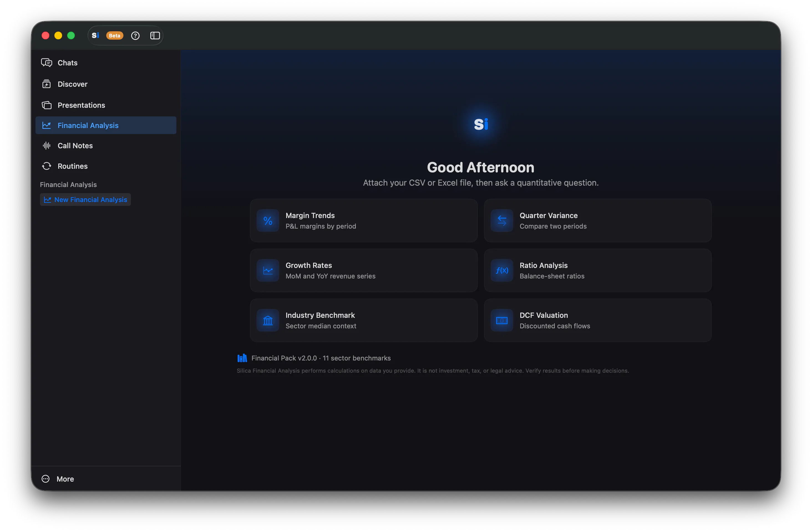Click 'Balance-sheet ratios' subtitle

coord(552,276)
